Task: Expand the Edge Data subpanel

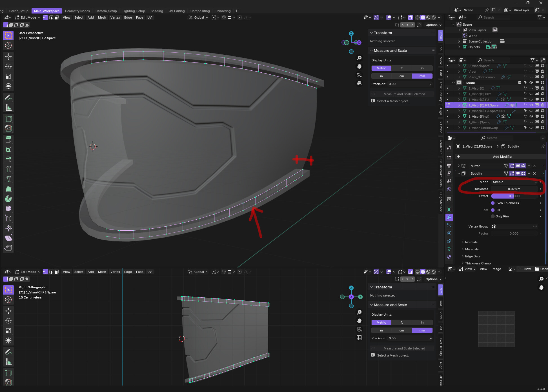Action: coord(472,256)
